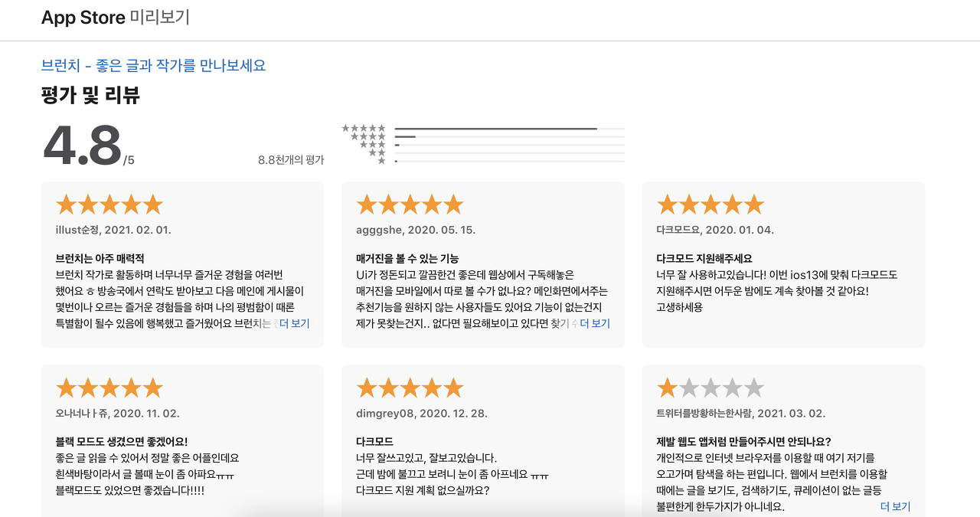
Task: Click author line 다크모드요, 2020. 01. 04.
Action: coord(715,230)
